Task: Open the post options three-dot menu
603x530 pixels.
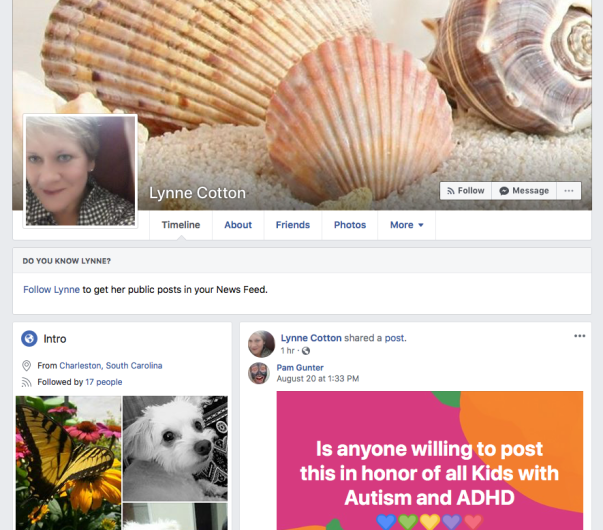Action: [x=580, y=336]
